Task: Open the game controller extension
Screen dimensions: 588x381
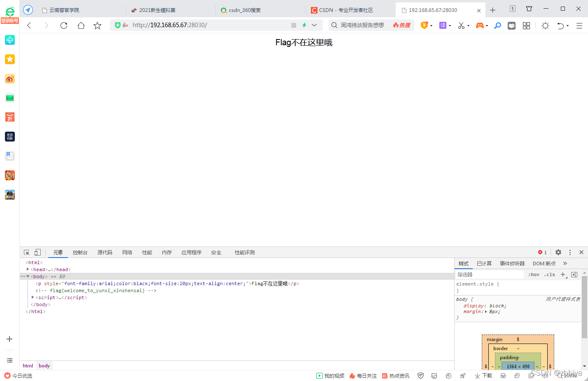Action: click(480, 26)
